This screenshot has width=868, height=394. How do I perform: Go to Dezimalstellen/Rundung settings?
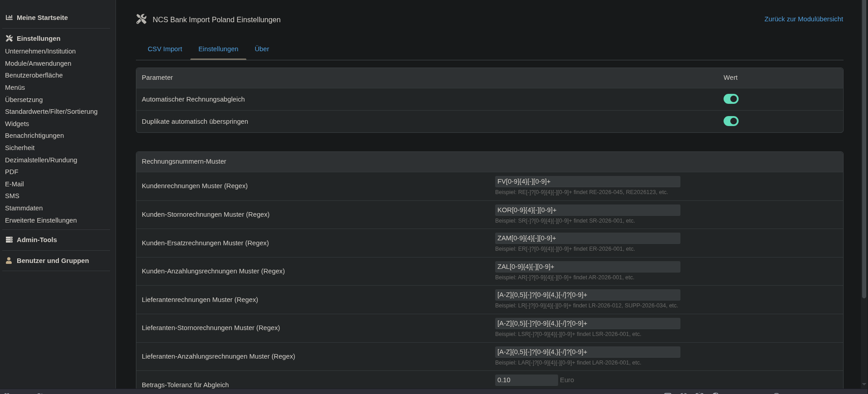click(x=41, y=160)
